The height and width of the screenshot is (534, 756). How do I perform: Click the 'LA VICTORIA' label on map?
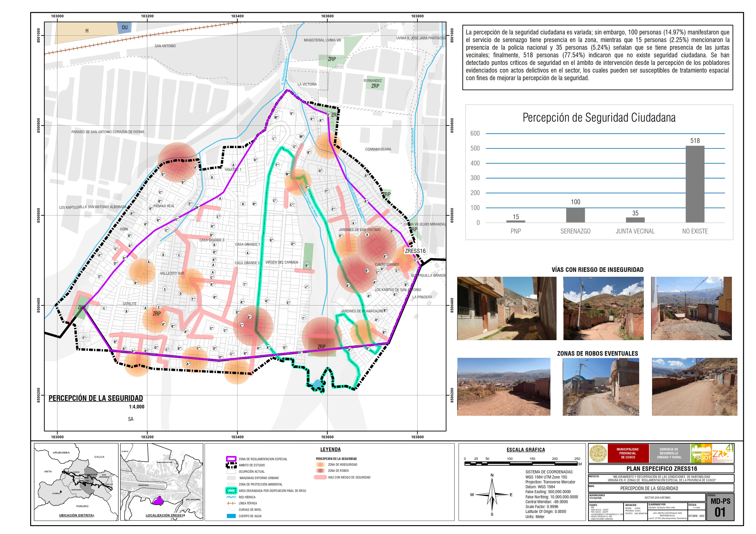click(307, 84)
